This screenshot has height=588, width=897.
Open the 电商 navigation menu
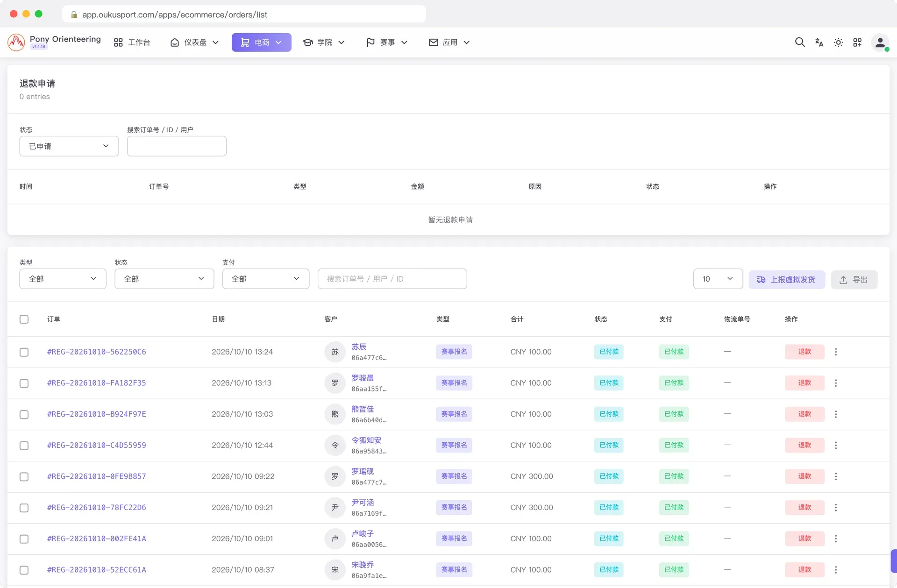(x=262, y=43)
